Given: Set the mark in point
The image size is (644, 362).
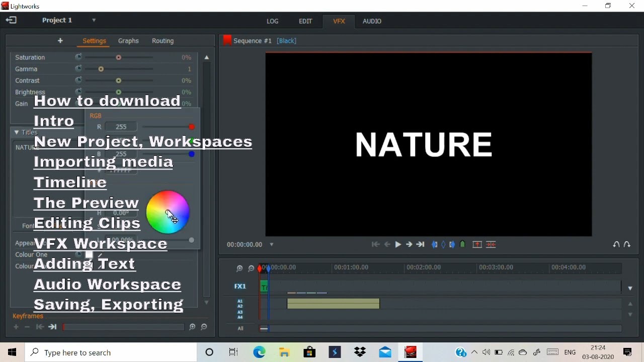Looking at the screenshot, I should pyautogui.click(x=435, y=245).
